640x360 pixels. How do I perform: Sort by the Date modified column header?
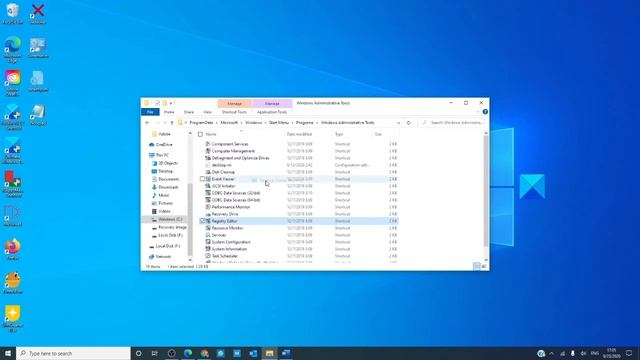pos(299,134)
